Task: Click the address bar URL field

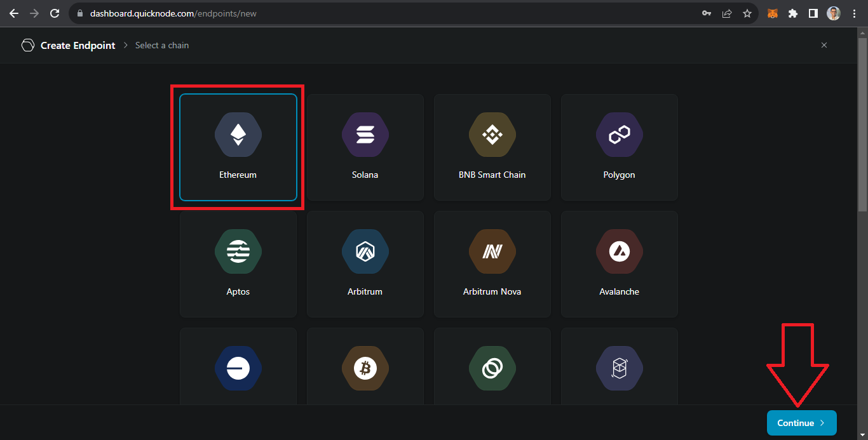Action: 381,13
